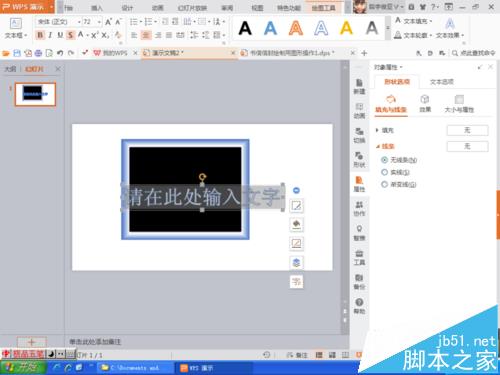The width and height of the screenshot is (500, 375).
Task: Switch to 文本选项 tab in properties panel
Action: tap(442, 82)
